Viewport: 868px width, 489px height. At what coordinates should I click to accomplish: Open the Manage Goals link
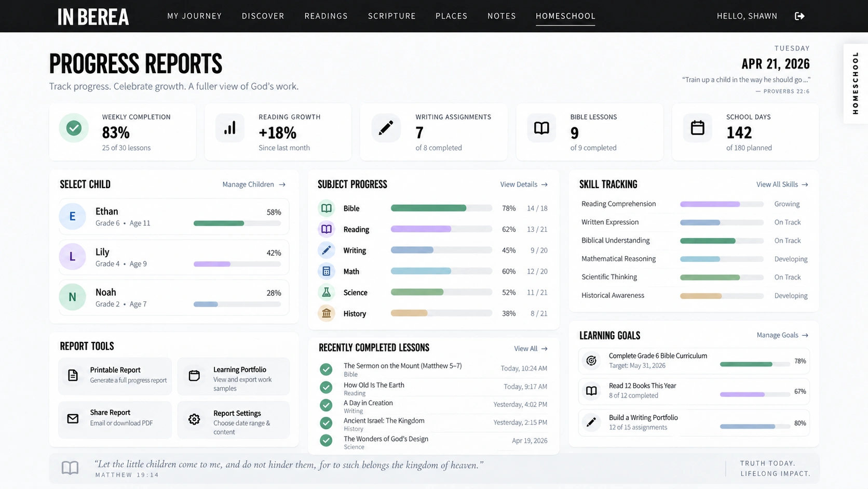click(782, 335)
